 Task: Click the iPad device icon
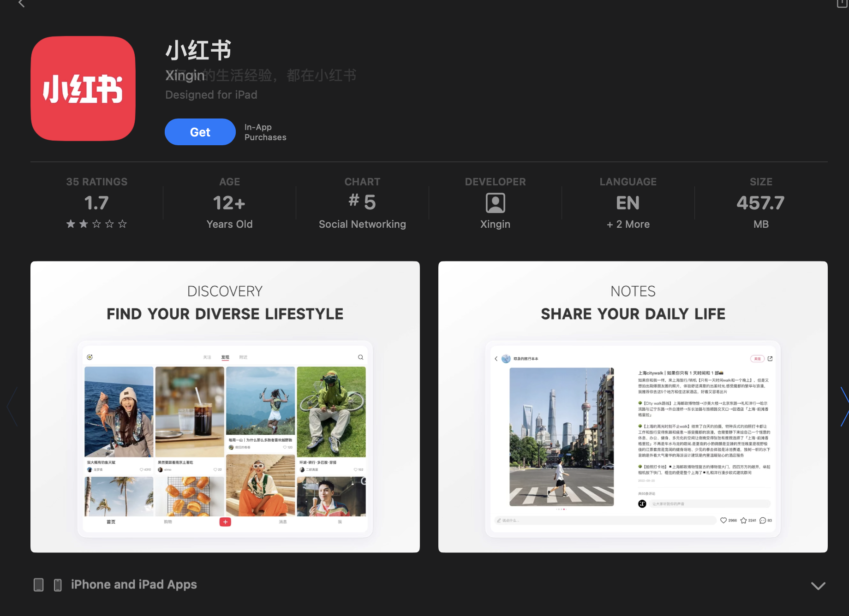tap(39, 585)
